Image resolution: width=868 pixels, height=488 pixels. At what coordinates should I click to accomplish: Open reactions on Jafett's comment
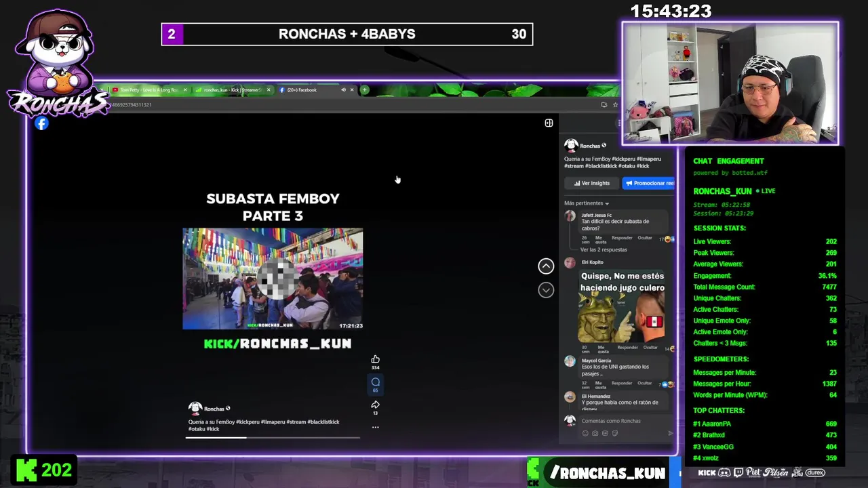coord(666,239)
